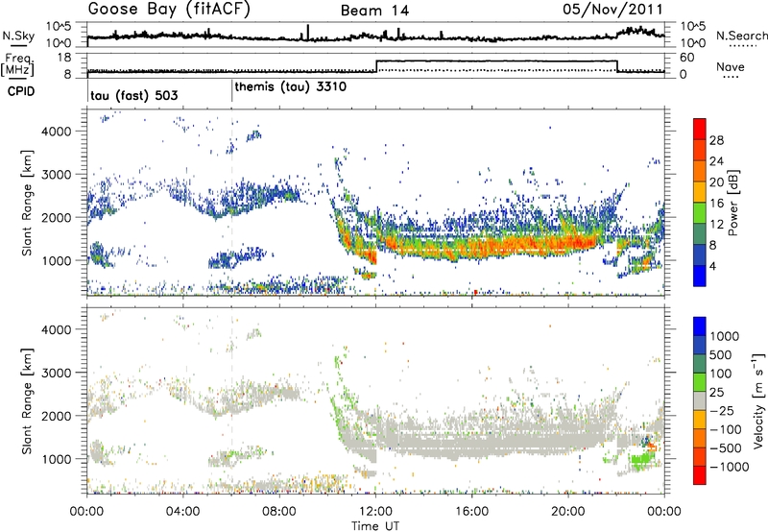Pick the gray -25 to 25 velocity segment
The height and width of the screenshot is (532, 768).
(700, 400)
